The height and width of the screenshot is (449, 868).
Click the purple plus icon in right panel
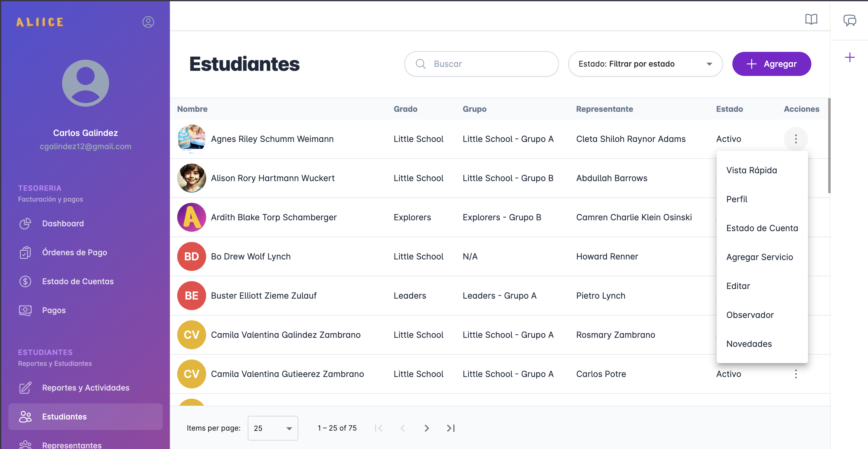[x=850, y=57]
